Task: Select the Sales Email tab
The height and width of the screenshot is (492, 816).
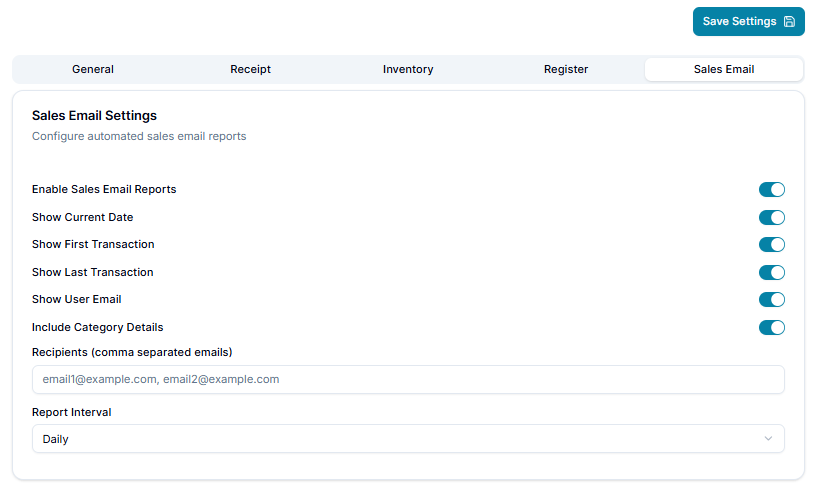Action: coord(724,69)
